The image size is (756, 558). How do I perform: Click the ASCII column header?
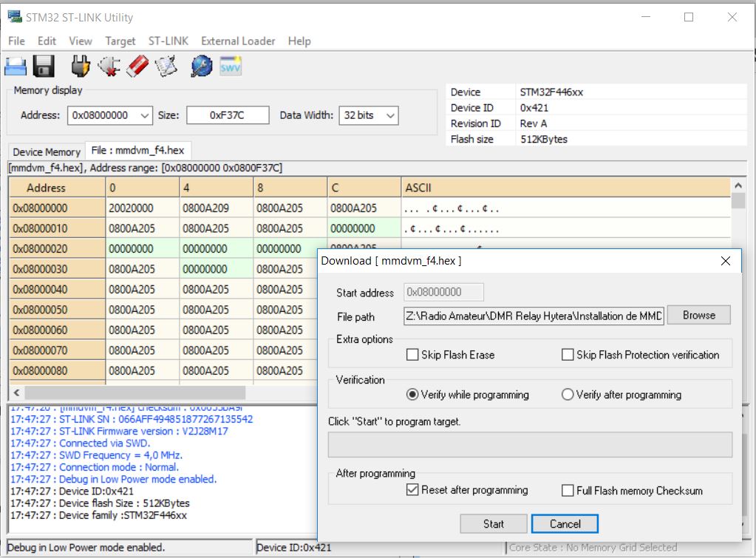(x=565, y=188)
